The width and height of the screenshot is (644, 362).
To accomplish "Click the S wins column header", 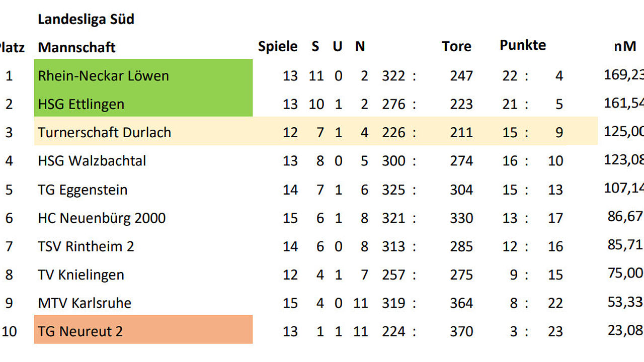I will [315, 47].
